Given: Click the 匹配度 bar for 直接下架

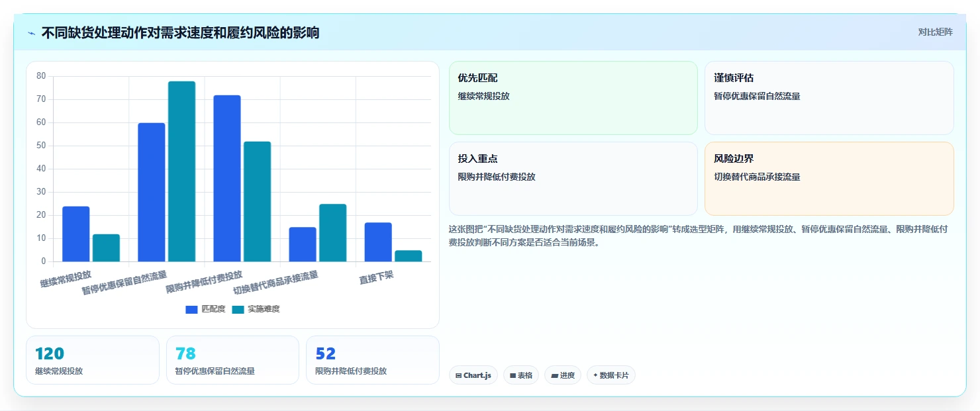Looking at the screenshot, I should tap(378, 242).
